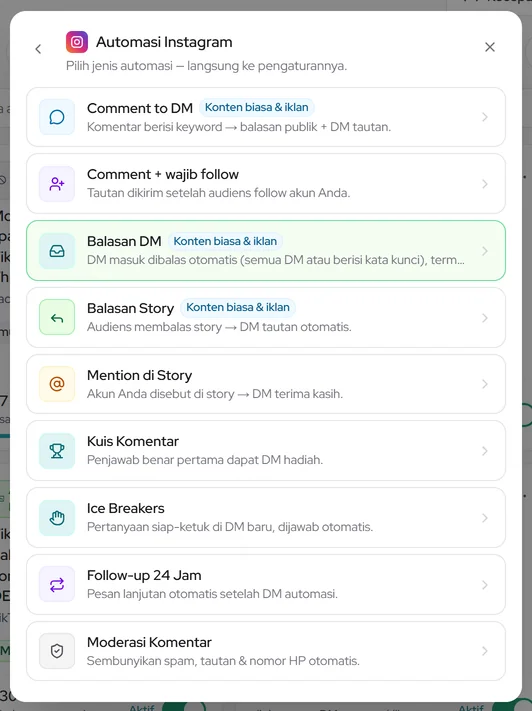
Task: Click Konten biasa & iklan badge on Balasan Story
Action: [238, 307]
